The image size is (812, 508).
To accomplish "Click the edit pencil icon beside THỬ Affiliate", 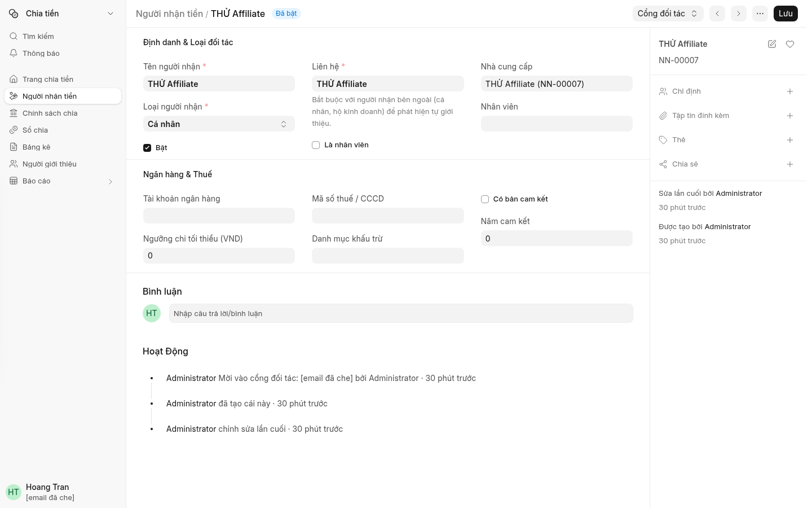I will [772, 44].
